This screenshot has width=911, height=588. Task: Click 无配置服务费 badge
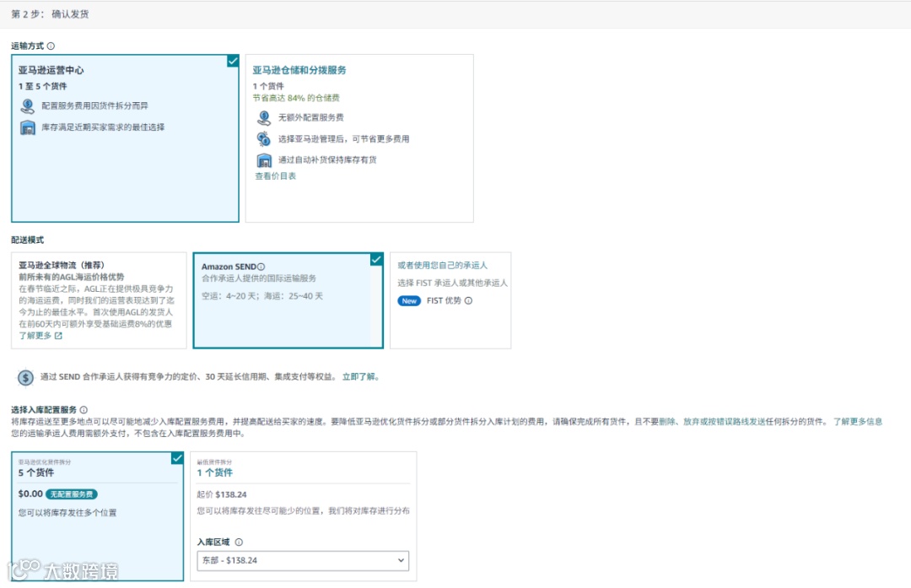[x=72, y=494]
